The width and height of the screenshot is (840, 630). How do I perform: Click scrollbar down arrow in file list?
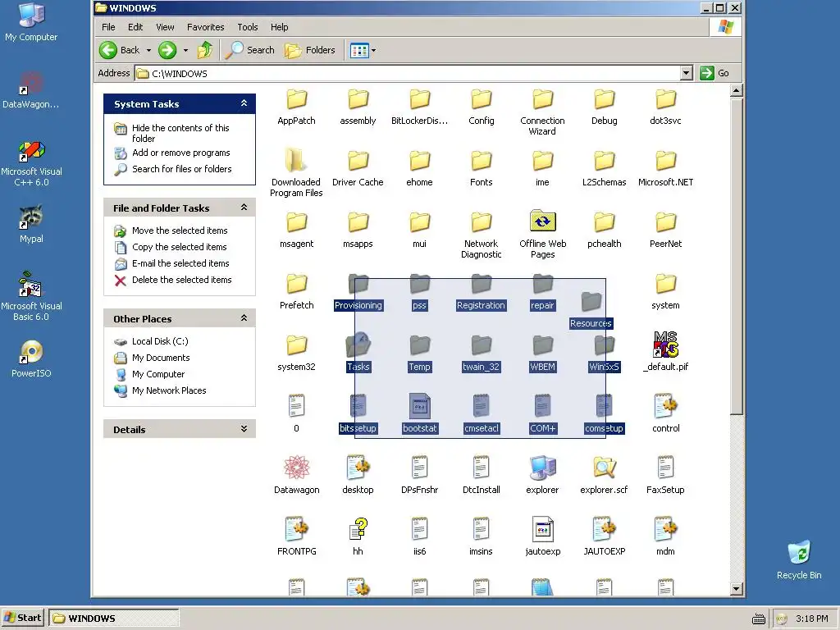[736, 589]
